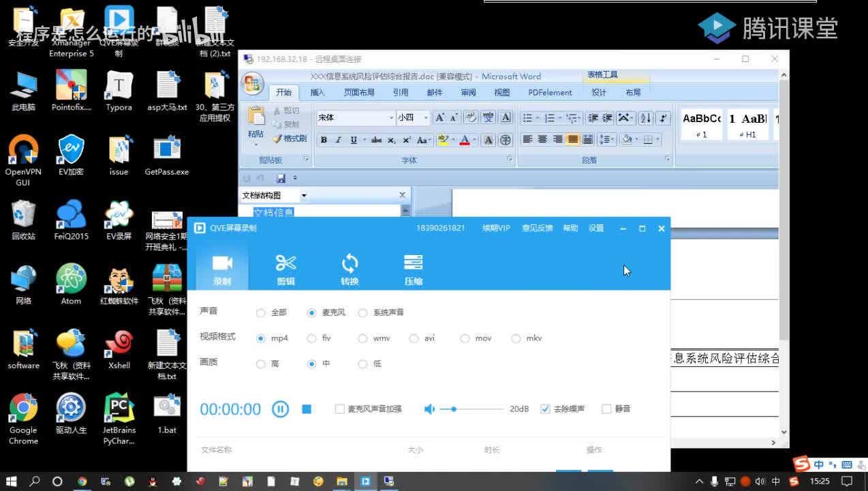The height and width of the screenshot is (491, 868).
Task: Set picture quality to 高
Action: click(x=261, y=364)
